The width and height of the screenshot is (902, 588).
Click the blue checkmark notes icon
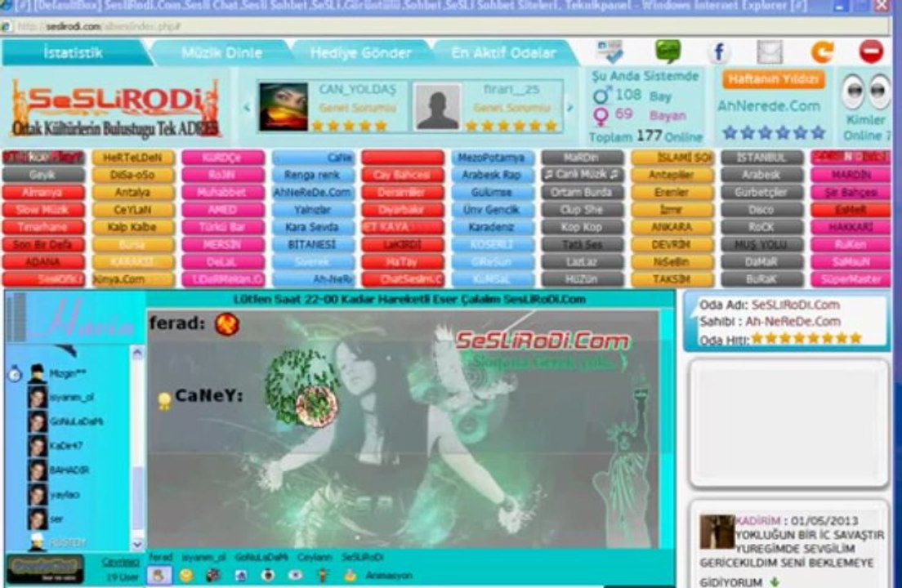click(610, 51)
